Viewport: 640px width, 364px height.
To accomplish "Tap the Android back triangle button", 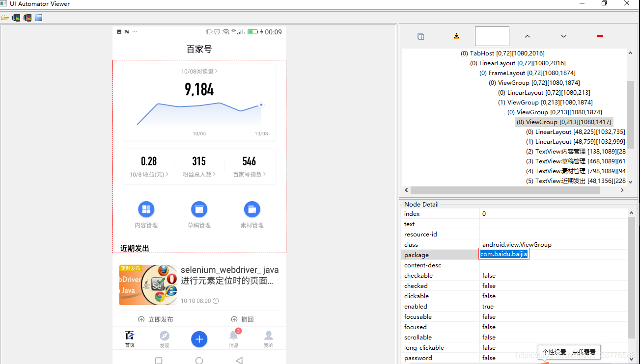I will point(239,360).
